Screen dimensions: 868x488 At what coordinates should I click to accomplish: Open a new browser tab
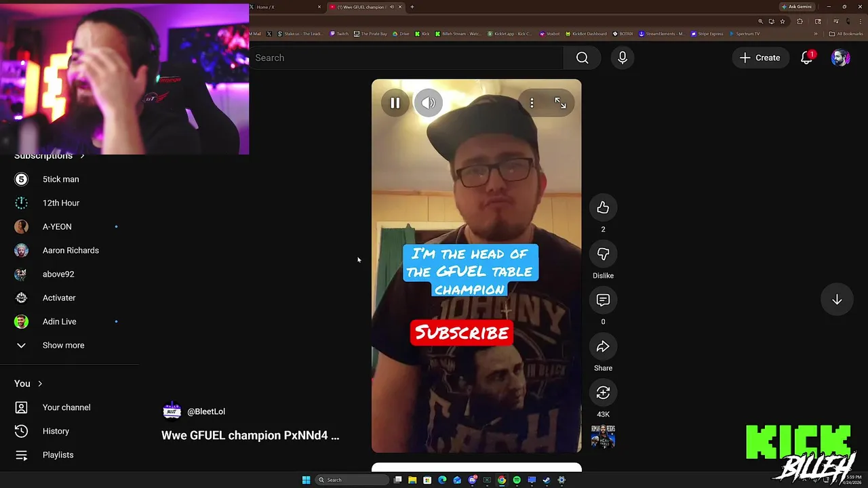pos(412,7)
